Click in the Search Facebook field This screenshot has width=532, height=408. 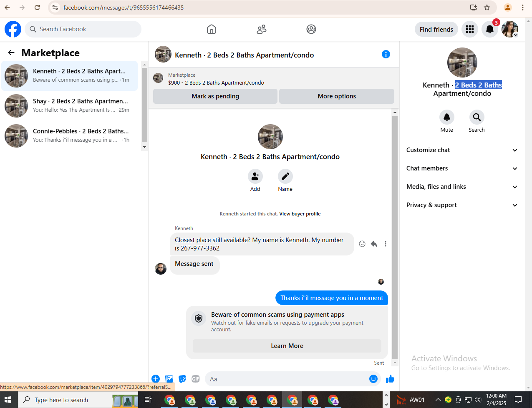83,29
